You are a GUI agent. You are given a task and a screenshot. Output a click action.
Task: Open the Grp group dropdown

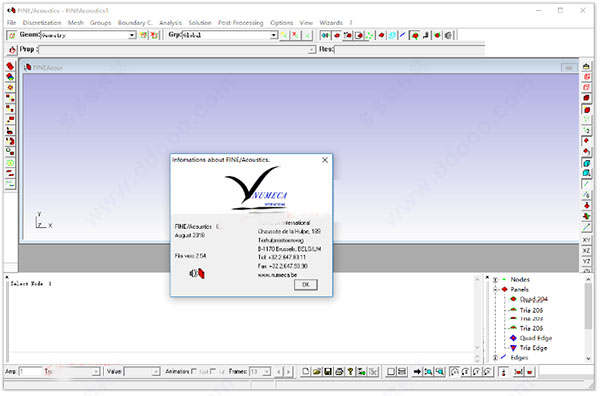(x=274, y=35)
